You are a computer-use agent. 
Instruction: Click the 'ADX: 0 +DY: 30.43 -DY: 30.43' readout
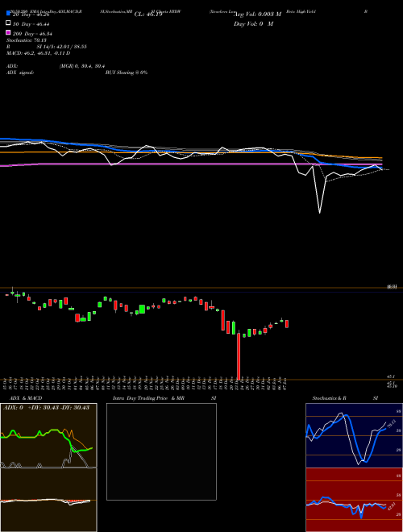click(46, 408)
